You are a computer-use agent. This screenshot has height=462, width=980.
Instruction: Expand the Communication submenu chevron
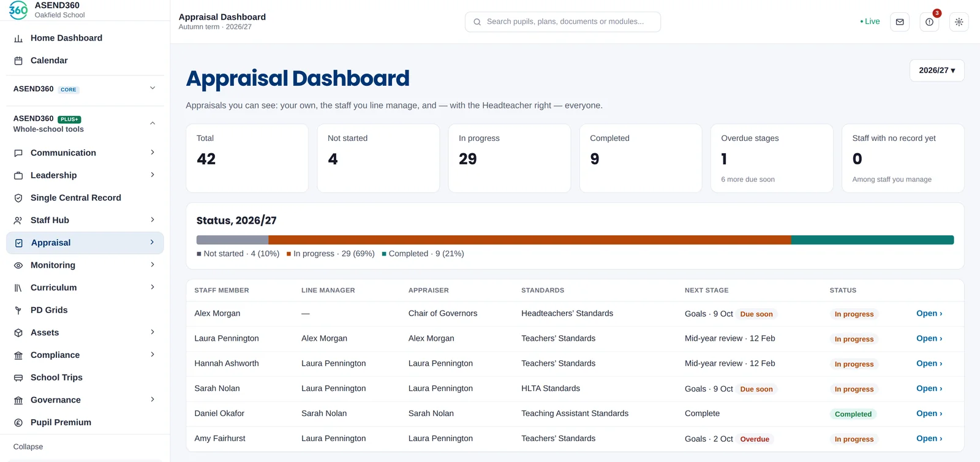point(153,153)
